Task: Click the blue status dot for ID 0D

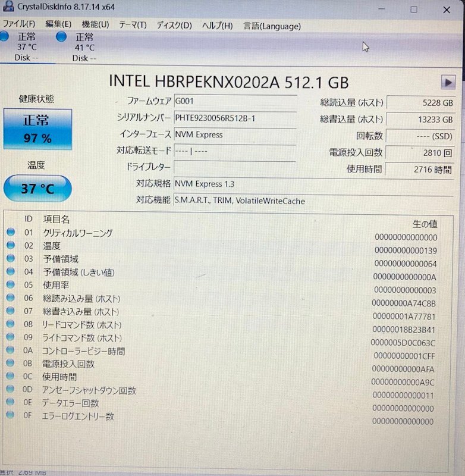Action: pos(10,389)
